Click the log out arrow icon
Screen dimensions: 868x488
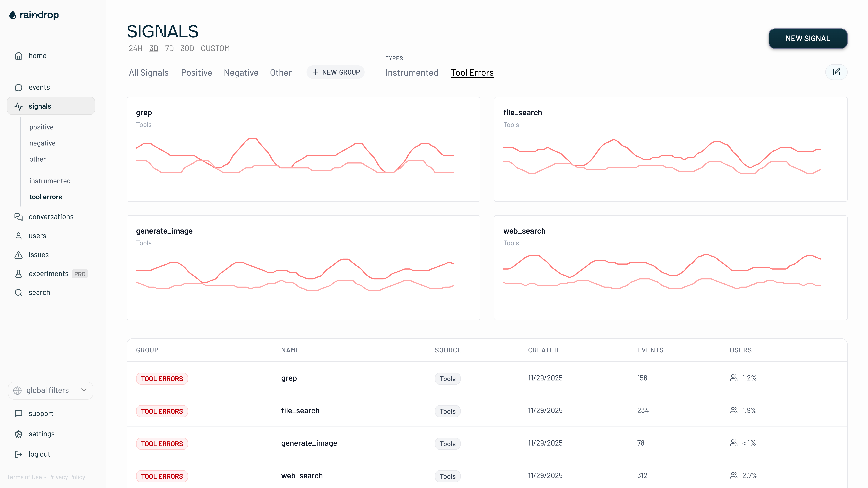(19, 454)
